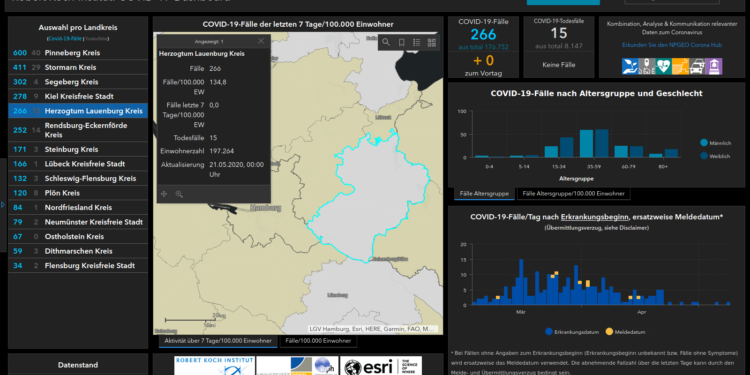Screen dimensions: 750x375
Task: Close the Herzogtum Lauenburg popup
Action: 261,41
